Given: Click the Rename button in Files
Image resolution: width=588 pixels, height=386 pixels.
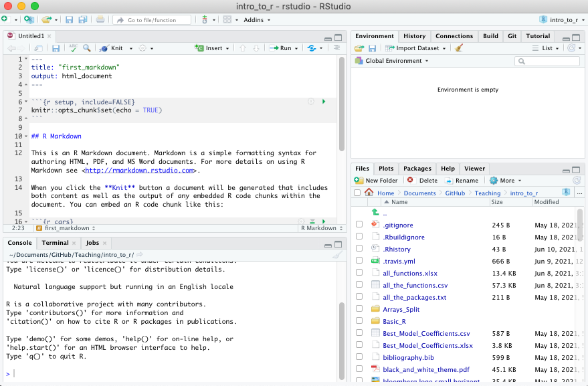Looking at the screenshot, I should (462, 181).
